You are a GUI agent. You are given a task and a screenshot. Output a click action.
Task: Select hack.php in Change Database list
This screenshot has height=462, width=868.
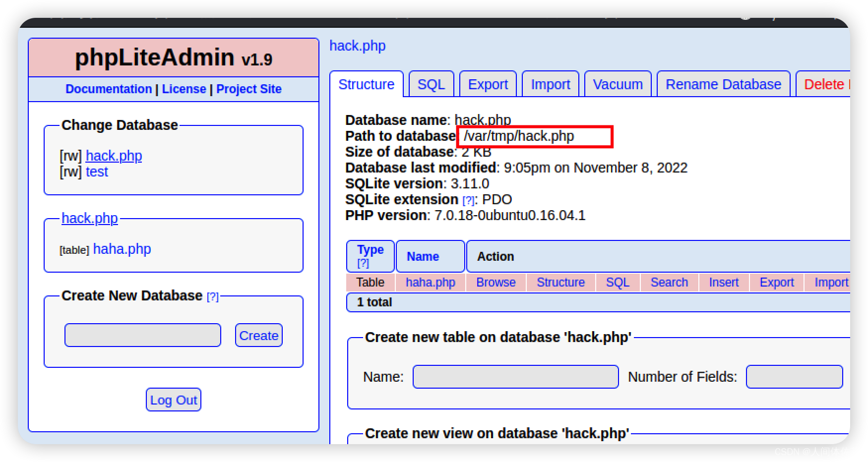pos(114,156)
